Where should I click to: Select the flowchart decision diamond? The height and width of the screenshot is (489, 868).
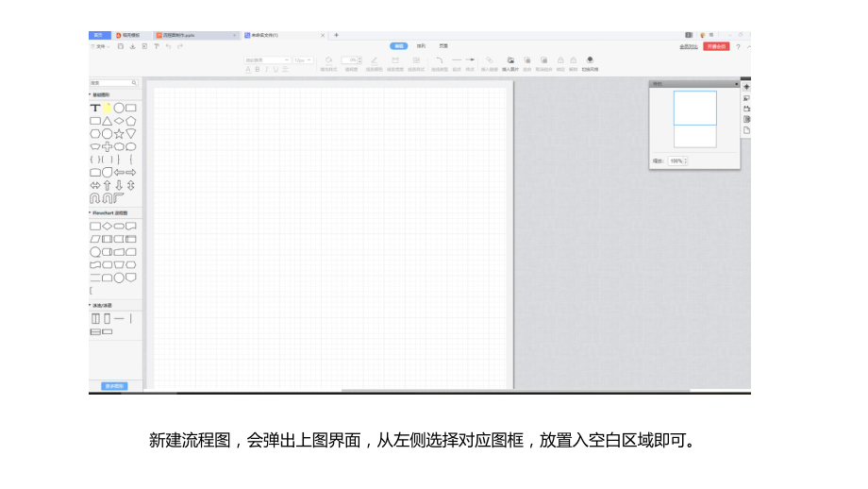click(107, 226)
